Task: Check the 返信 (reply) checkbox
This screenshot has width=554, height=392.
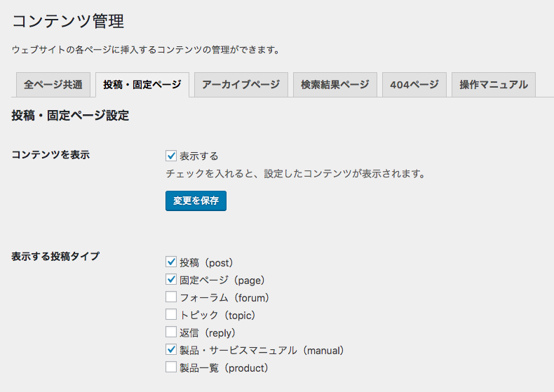Action: [x=171, y=332]
